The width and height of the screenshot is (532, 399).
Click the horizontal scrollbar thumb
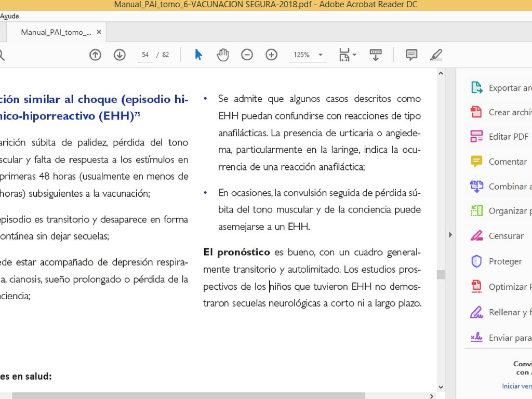[x=189, y=395]
